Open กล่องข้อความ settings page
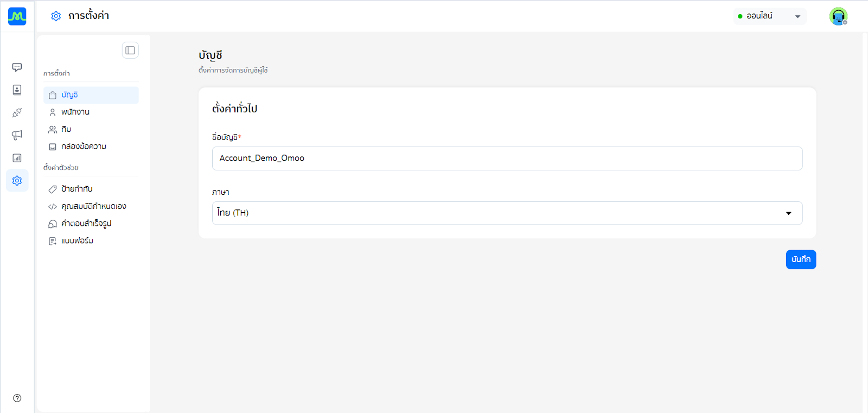868x413 pixels. [91, 147]
